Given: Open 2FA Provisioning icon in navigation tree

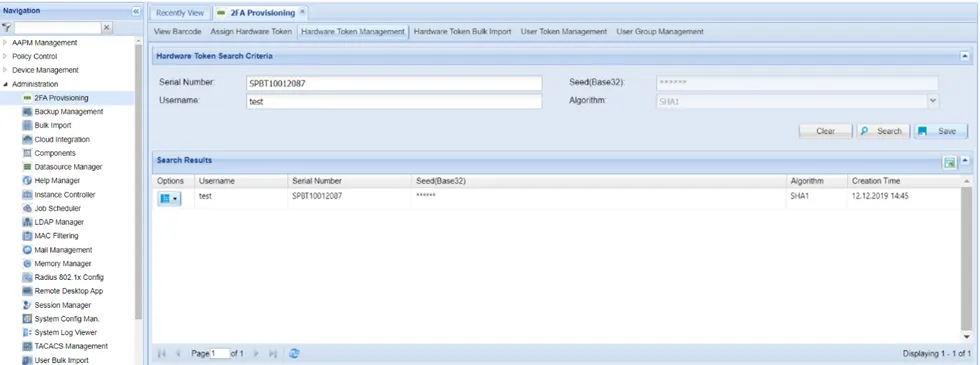Looking at the screenshot, I should (x=27, y=98).
